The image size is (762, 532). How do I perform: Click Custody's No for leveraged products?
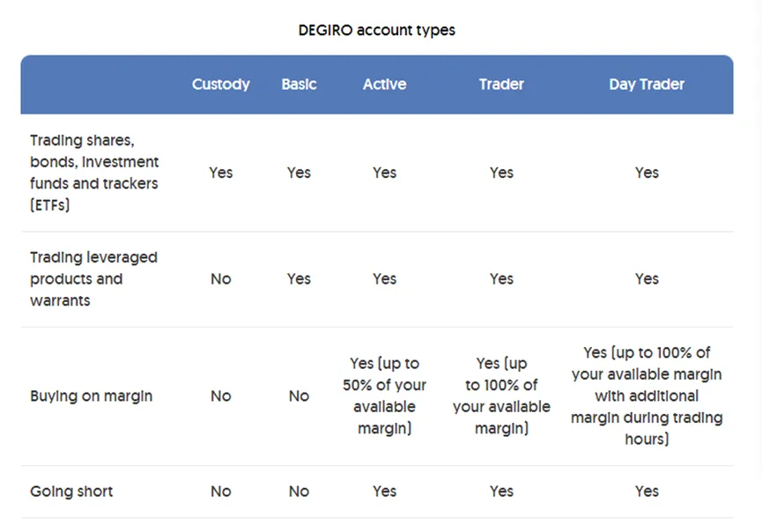point(220,279)
